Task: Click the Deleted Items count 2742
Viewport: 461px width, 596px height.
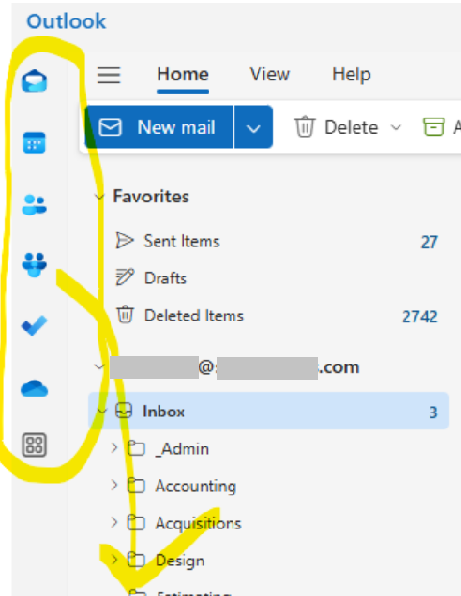Action: pyautogui.click(x=420, y=316)
